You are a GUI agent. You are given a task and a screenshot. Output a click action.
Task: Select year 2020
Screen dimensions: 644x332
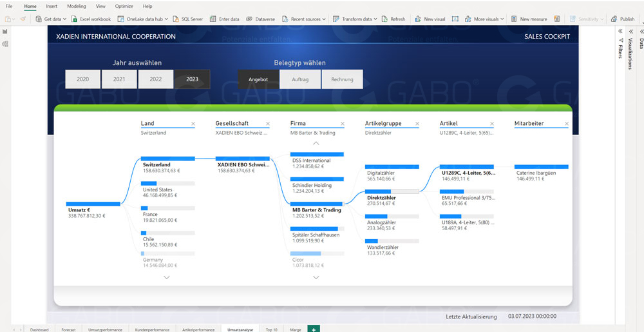tap(82, 79)
